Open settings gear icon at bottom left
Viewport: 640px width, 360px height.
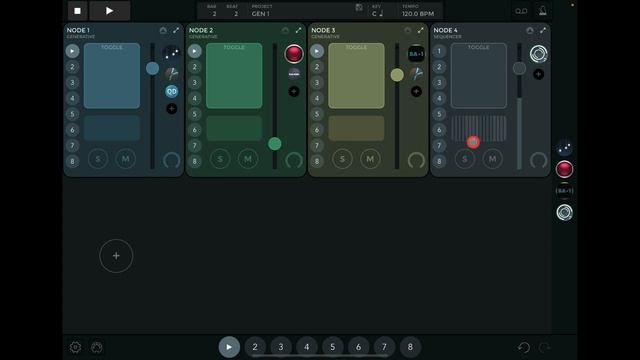76,347
